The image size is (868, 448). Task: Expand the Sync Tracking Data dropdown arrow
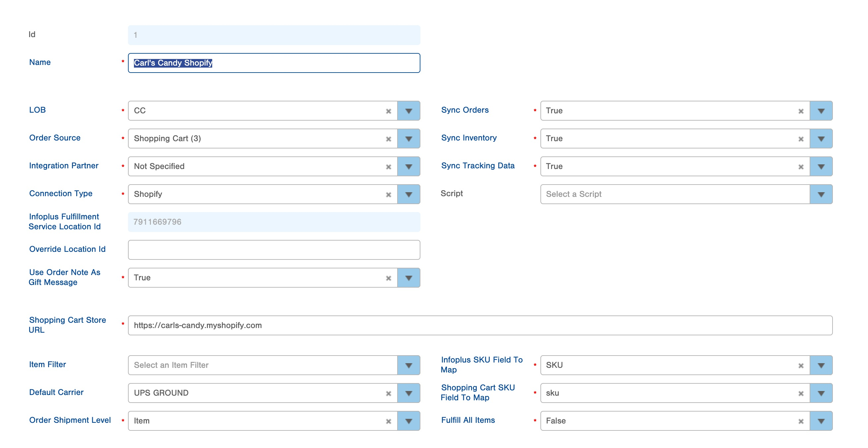(821, 167)
